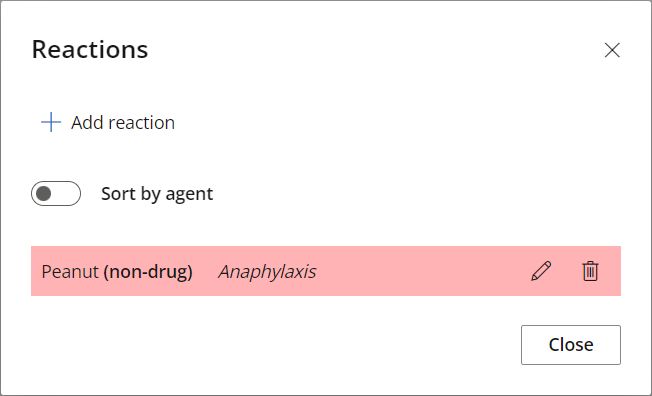652x396 pixels.
Task: Click the gray knob of the toggle
Action: pyautogui.click(x=44, y=193)
